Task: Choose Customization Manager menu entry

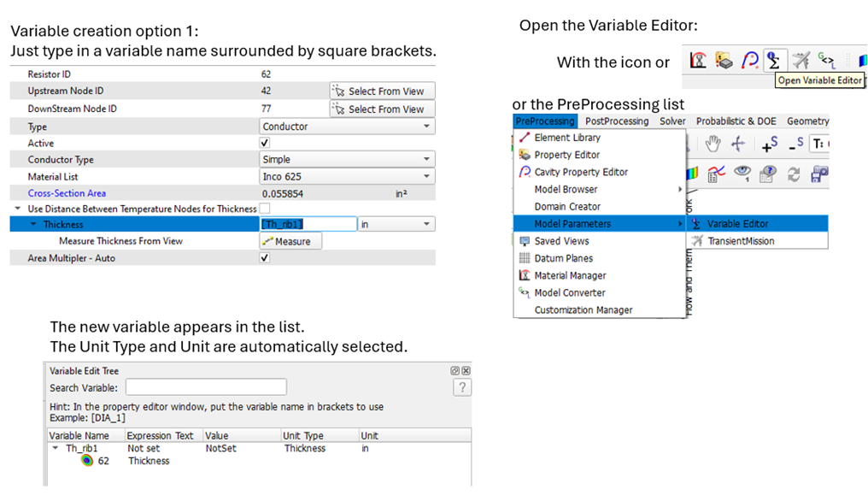Action: 600,309
